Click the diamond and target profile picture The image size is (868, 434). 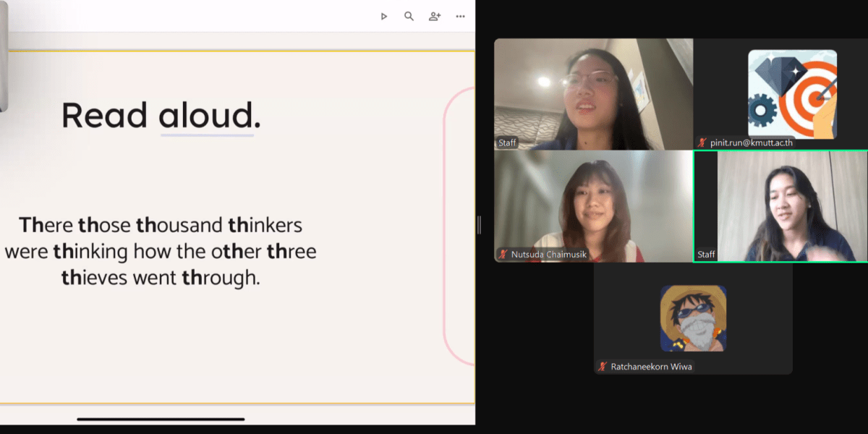792,93
